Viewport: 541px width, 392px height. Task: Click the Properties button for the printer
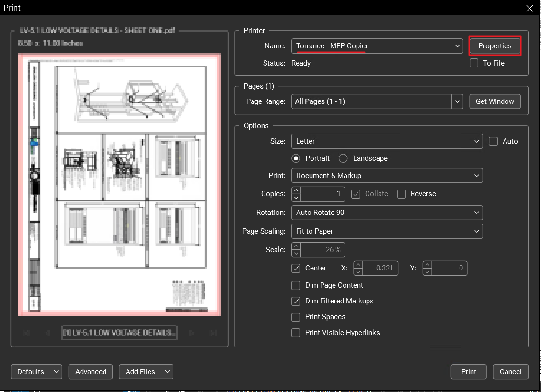(495, 46)
